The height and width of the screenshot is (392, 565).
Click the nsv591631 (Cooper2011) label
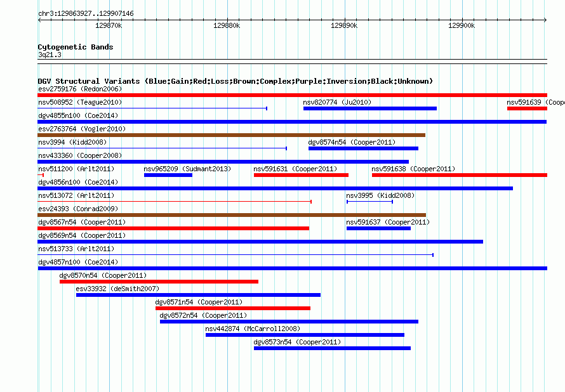click(x=295, y=169)
